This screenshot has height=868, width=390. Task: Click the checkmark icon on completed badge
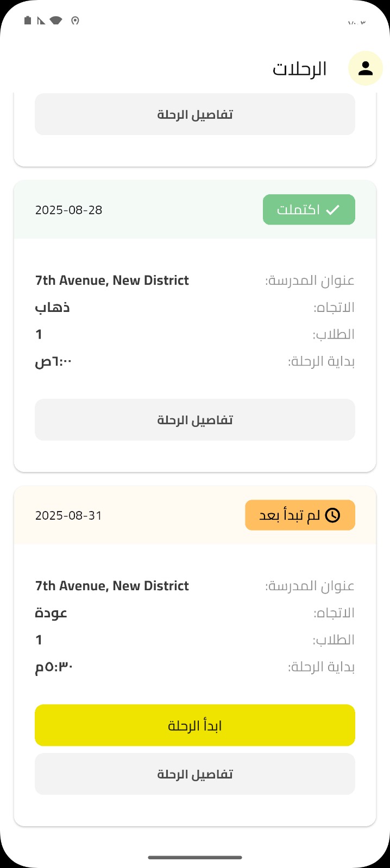332,210
